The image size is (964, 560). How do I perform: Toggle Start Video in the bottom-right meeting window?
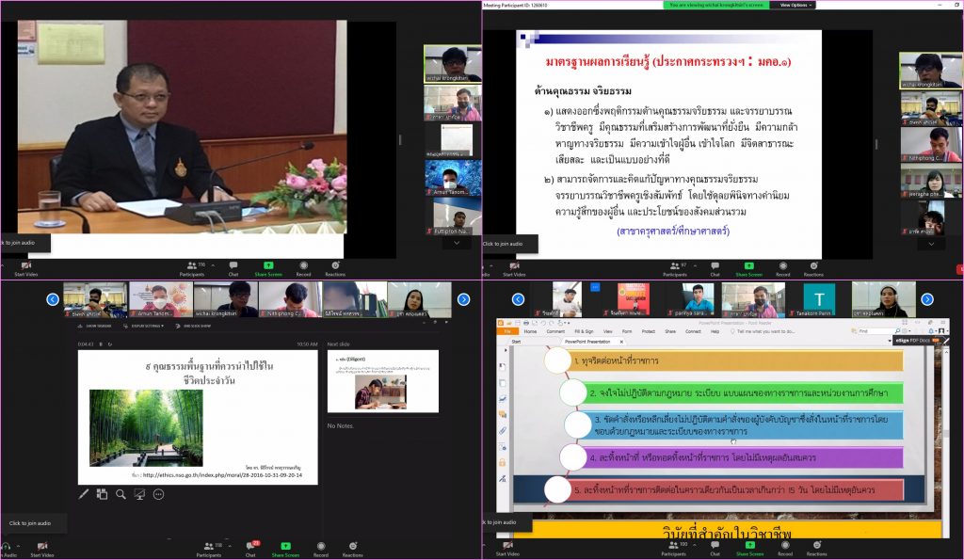coord(508,548)
